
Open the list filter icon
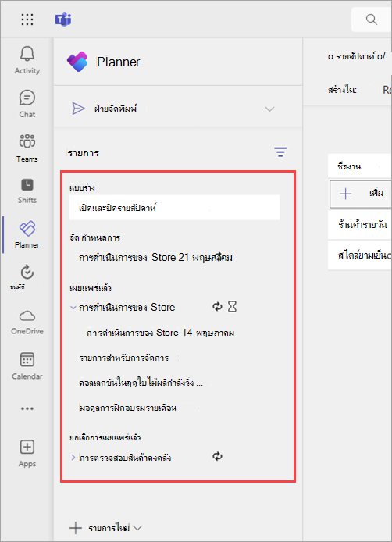click(280, 152)
